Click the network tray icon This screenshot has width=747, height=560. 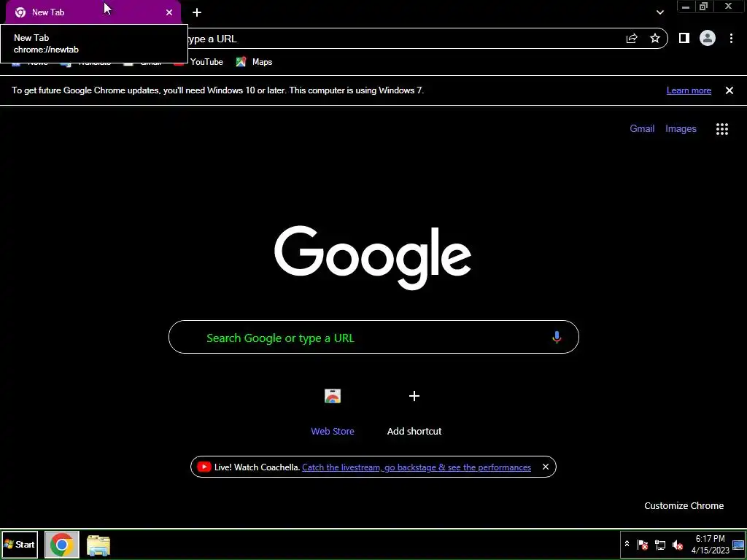(x=659, y=545)
